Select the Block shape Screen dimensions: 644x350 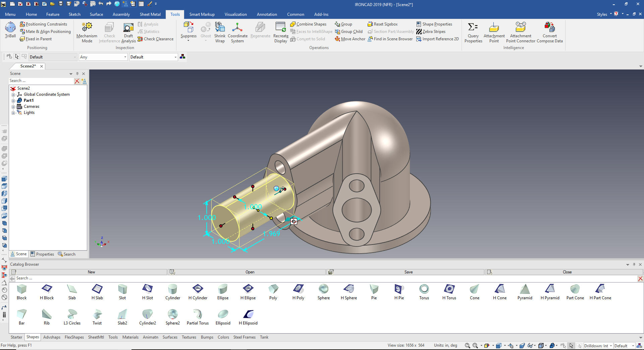tap(22, 292)
